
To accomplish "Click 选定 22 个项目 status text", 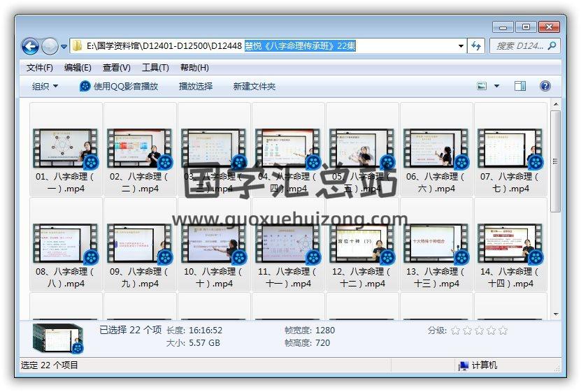I will (49, 365).
